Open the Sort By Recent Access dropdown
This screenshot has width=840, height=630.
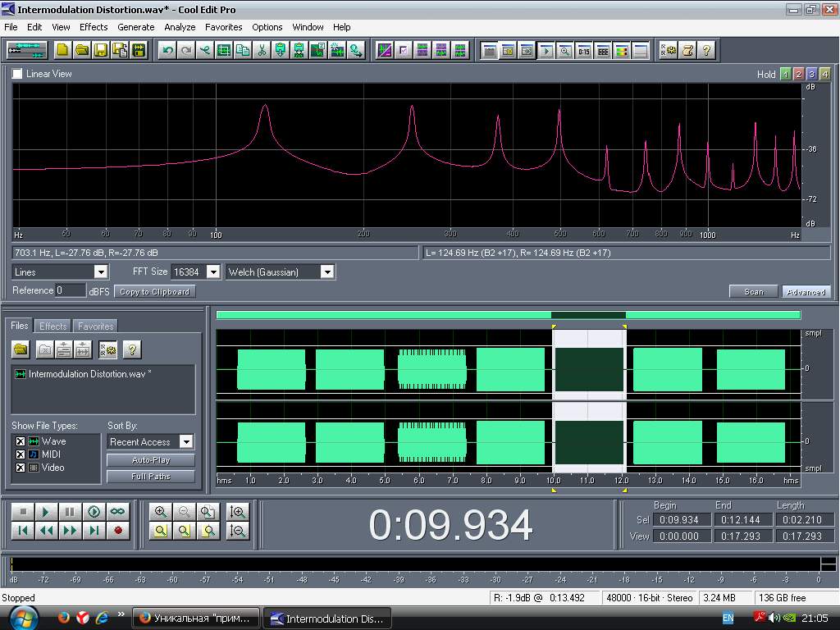coord(186,441)
